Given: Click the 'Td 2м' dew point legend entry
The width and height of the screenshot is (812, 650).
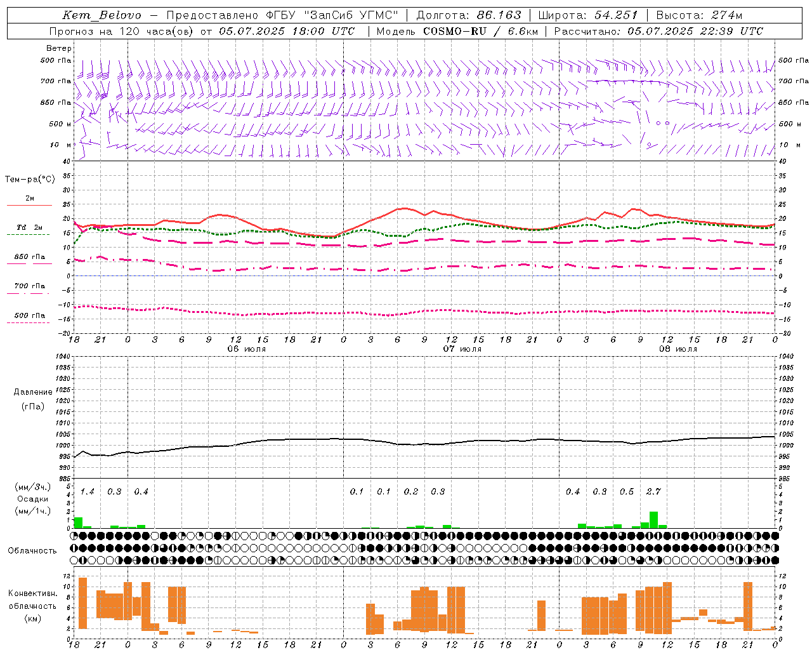Looking at the screenshot, I should tap(29, 227).
